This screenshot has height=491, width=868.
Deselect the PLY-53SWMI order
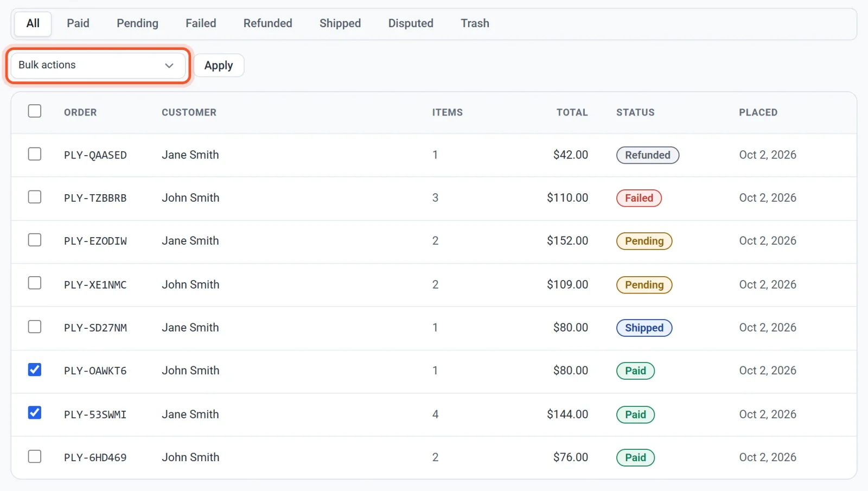[x=35, y=413]
